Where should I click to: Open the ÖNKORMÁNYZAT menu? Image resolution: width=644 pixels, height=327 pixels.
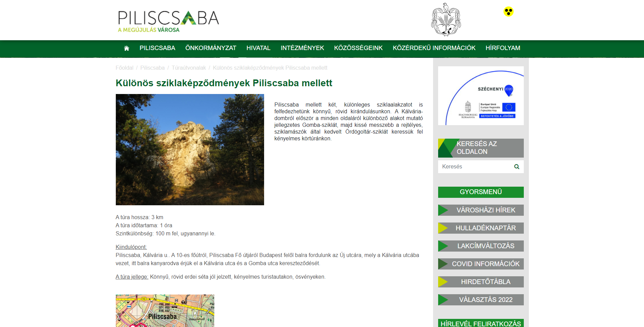tap(211, 48)
